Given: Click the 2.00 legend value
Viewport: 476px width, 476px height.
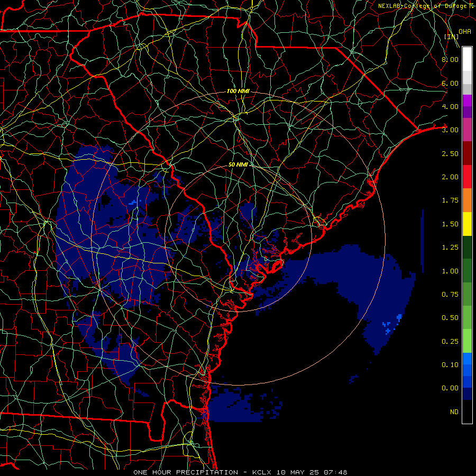Looking at the screenshot, I should (x=450, y=177).
